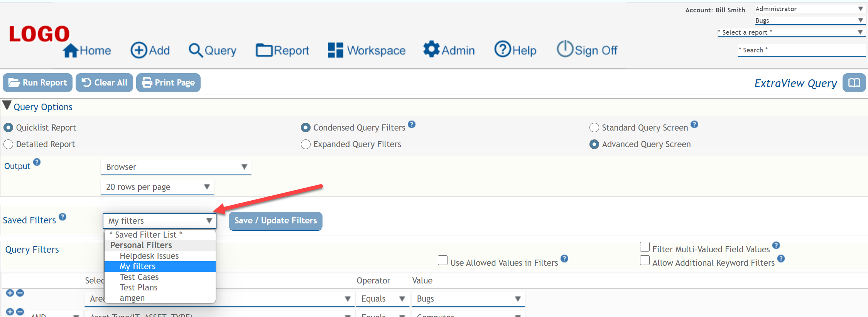Screen dimensions: 868x317
Task: Expand the 20 rows per page dropdown
Action: pos(157,187)
